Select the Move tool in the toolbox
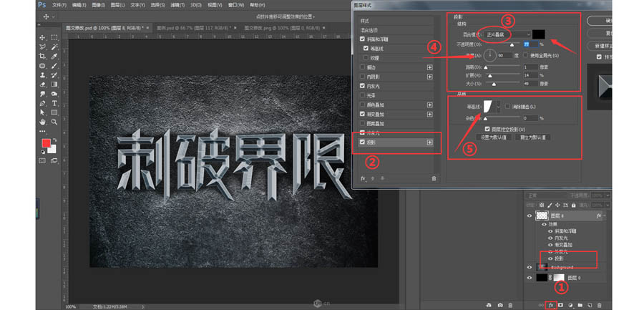Screen dimensions: 644x310 coord(42,37)
